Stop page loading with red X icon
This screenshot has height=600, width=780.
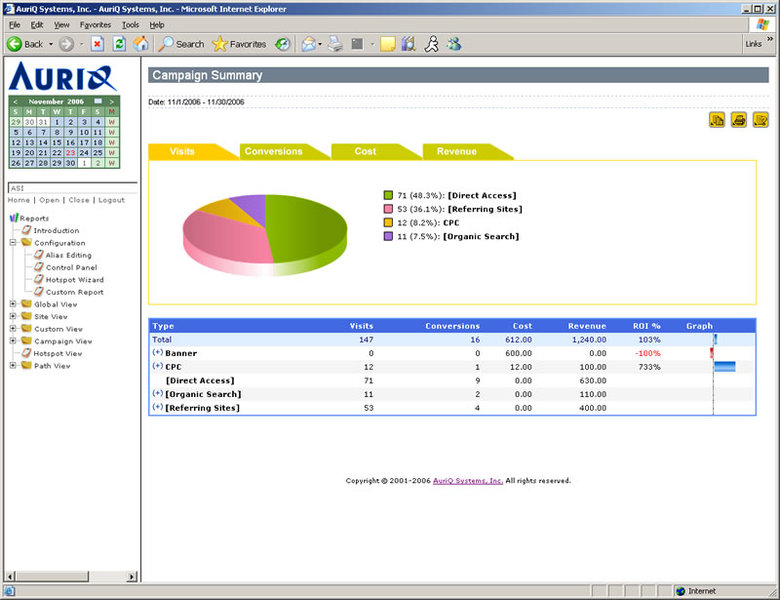[x=98, y=44]
